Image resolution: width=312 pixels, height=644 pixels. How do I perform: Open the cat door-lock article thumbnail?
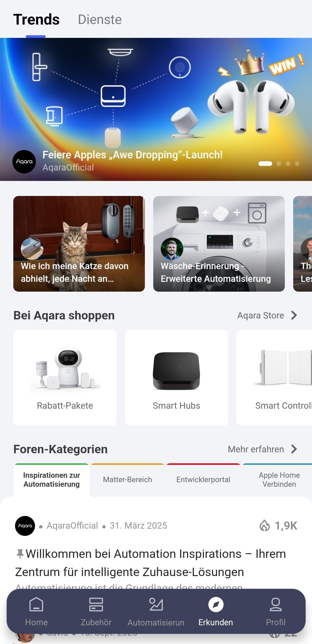tap(79, 244)
